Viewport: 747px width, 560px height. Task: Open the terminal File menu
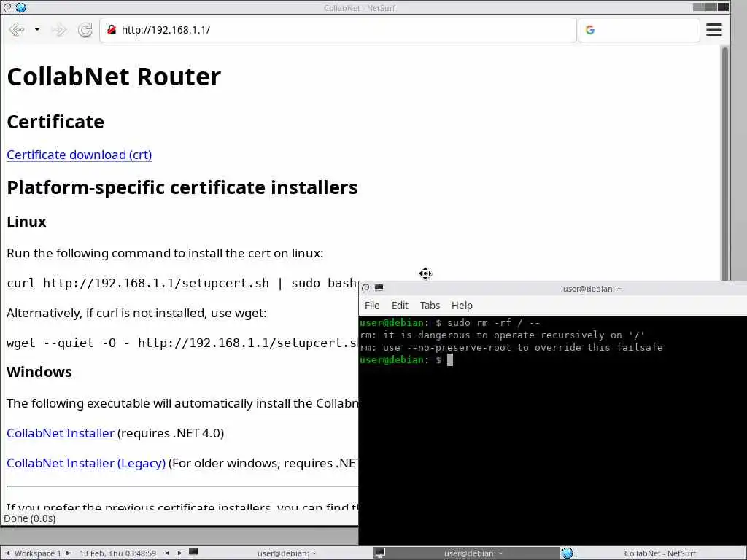coord(372,306)
